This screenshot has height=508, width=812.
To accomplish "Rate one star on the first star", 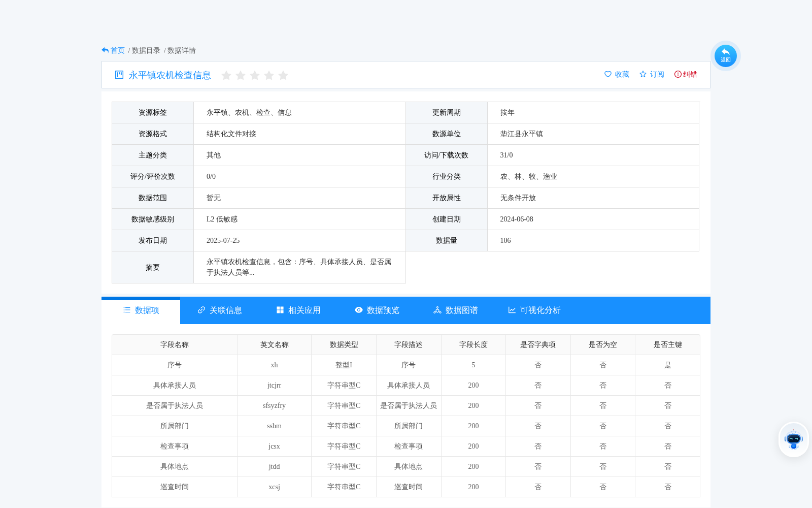I will pyautogui.click(x=226, y=75).
